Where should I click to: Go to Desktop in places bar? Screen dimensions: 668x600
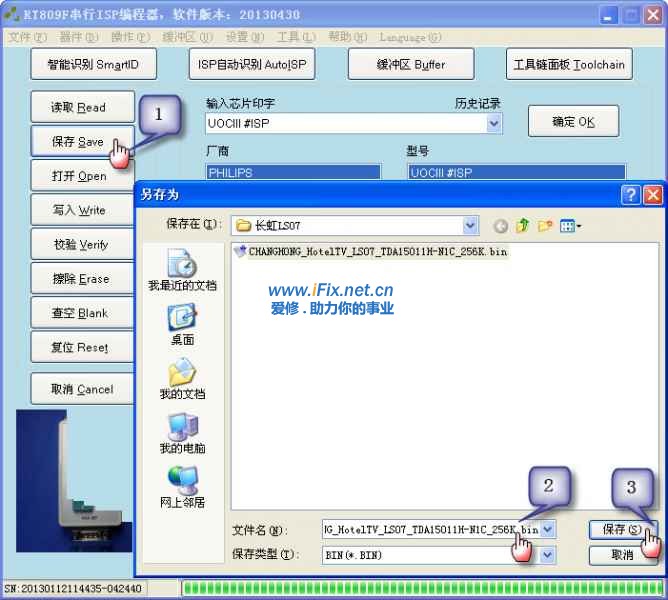click(182, 324)
